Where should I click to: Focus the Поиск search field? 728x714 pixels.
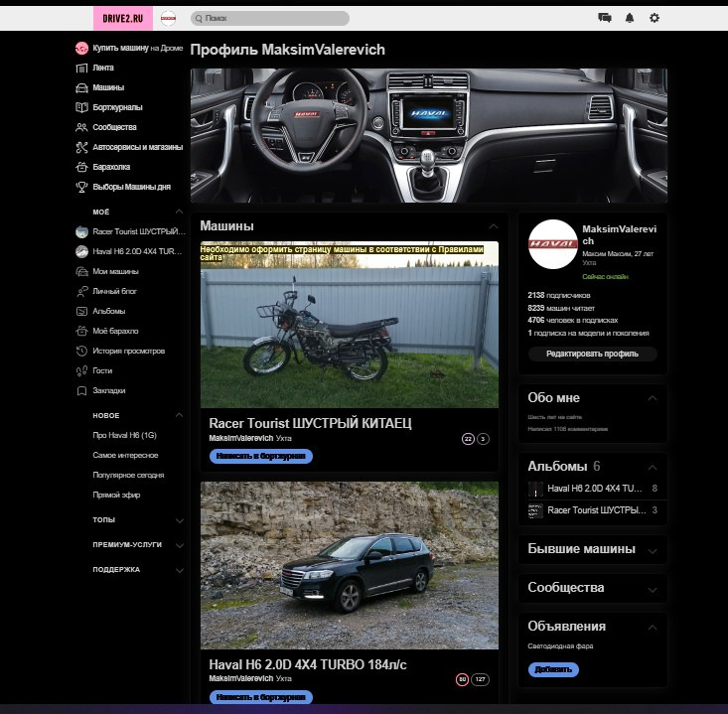270,18
